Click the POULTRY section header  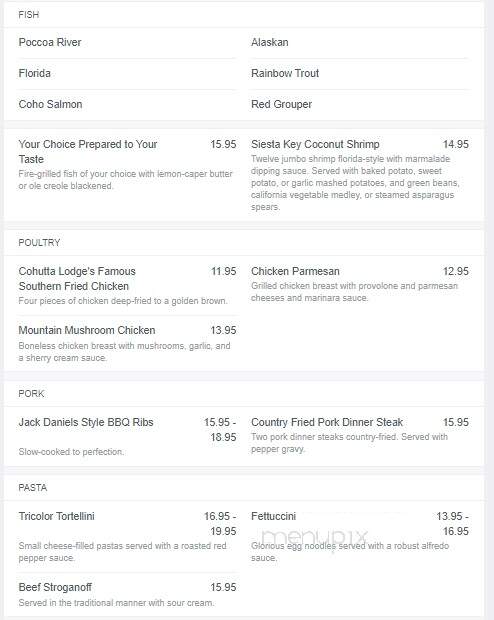pos(39,242)
